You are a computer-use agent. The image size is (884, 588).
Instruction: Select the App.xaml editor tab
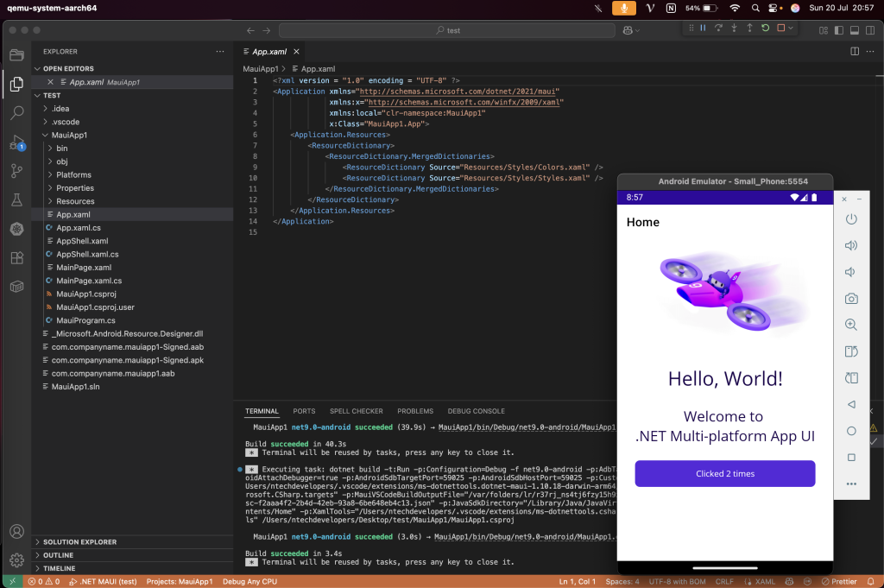[269, 51]
